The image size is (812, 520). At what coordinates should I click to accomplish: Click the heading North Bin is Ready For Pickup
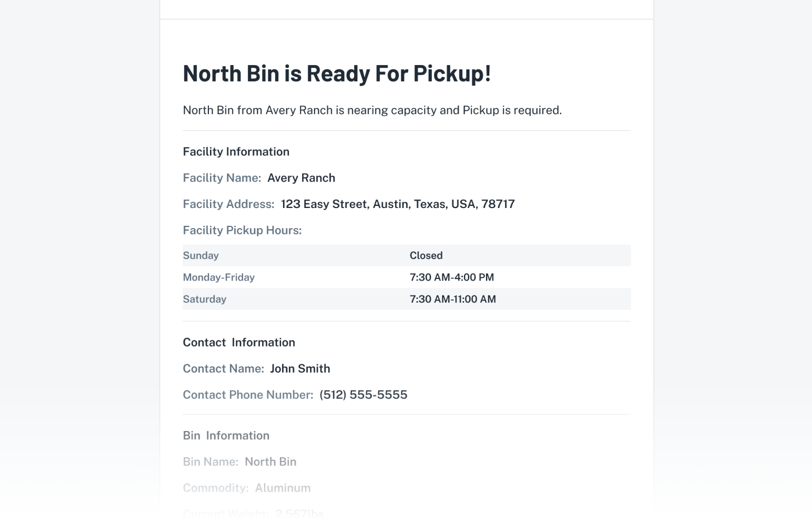(337, 74)
